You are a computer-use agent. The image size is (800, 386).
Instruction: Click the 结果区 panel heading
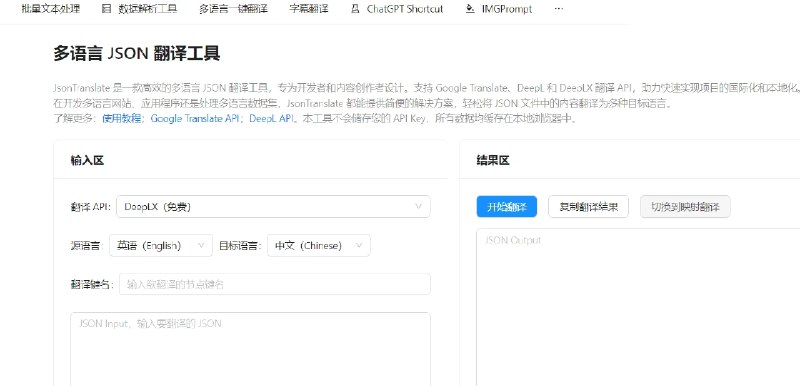pyautogui.click(x=493, y=161)
